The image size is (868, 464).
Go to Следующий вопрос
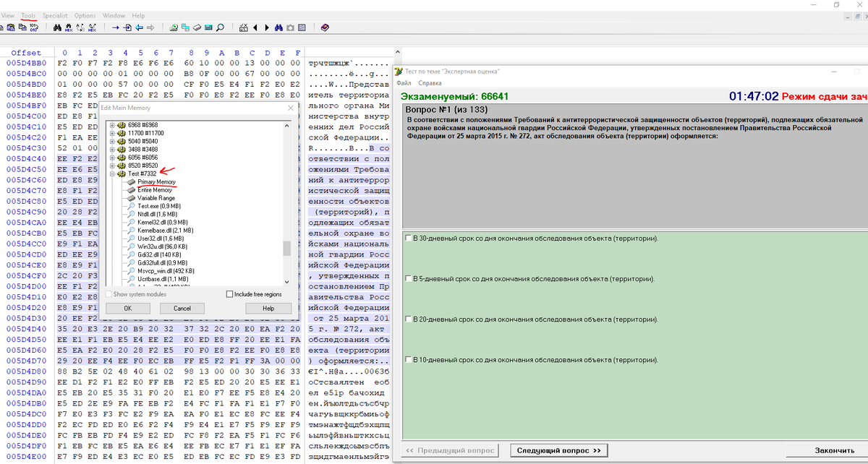pos(559,450)
